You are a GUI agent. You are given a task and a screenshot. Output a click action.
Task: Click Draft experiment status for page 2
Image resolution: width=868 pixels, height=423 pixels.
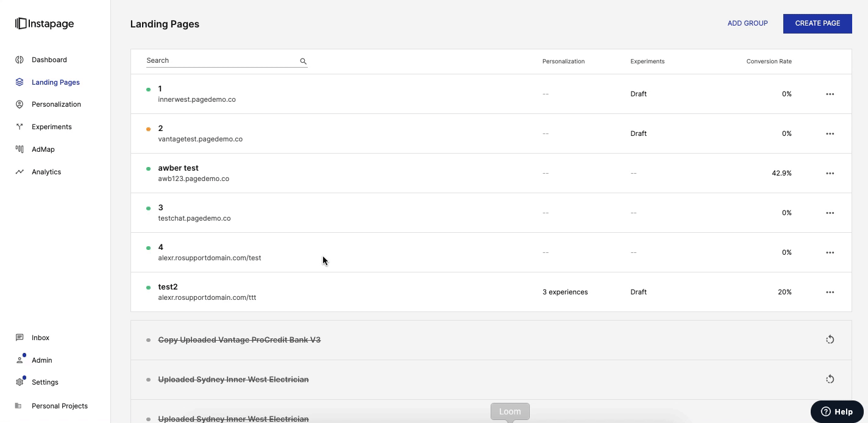pyautogui.click(x=638, y=133)
